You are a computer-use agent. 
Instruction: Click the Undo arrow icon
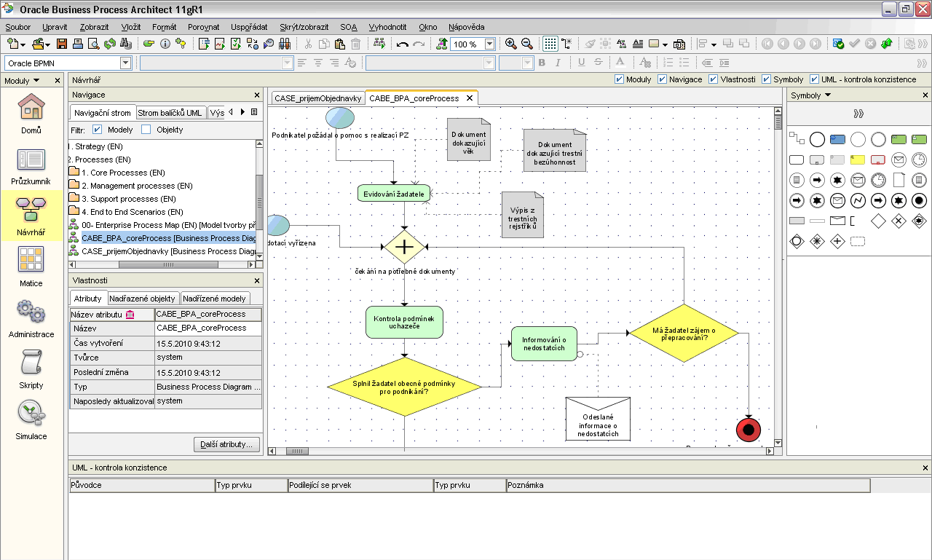tap(402, 44)
